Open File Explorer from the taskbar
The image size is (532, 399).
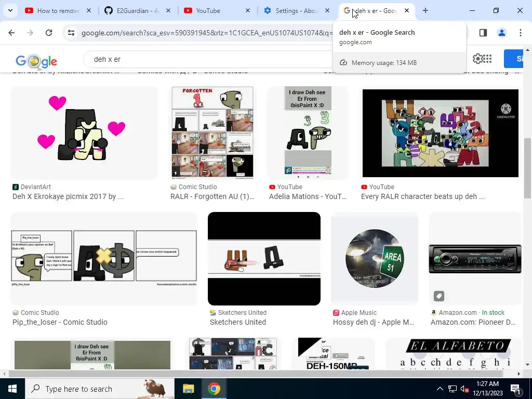(x=188, y=389)
